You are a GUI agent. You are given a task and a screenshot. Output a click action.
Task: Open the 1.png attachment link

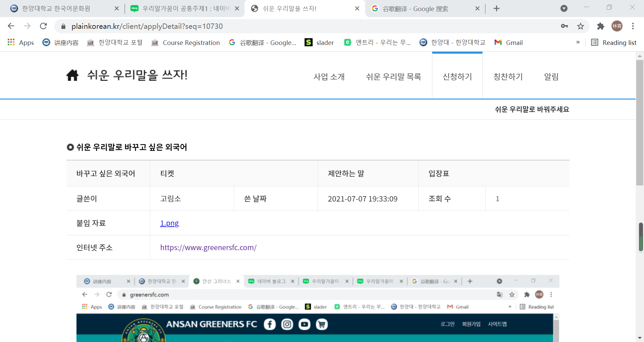(169, 223)
